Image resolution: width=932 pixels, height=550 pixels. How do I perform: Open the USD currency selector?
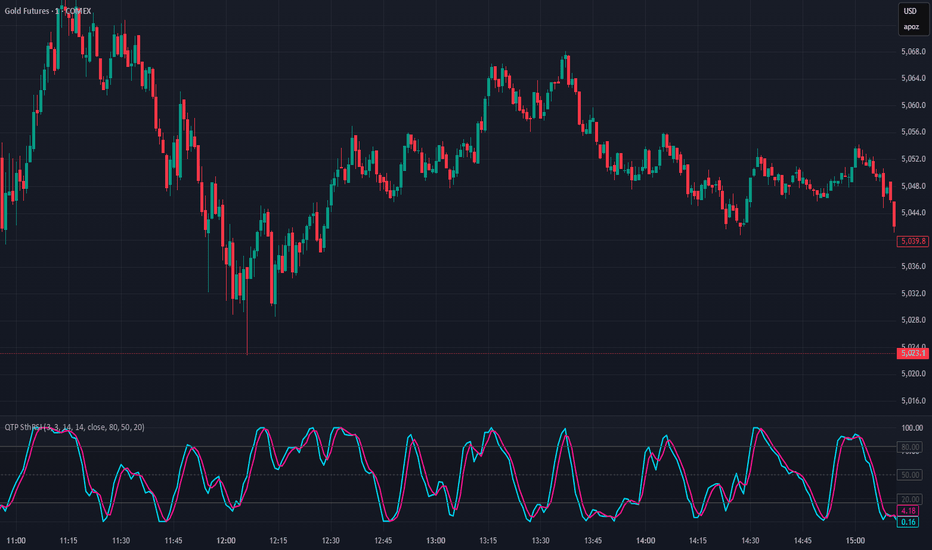[910, 11]
